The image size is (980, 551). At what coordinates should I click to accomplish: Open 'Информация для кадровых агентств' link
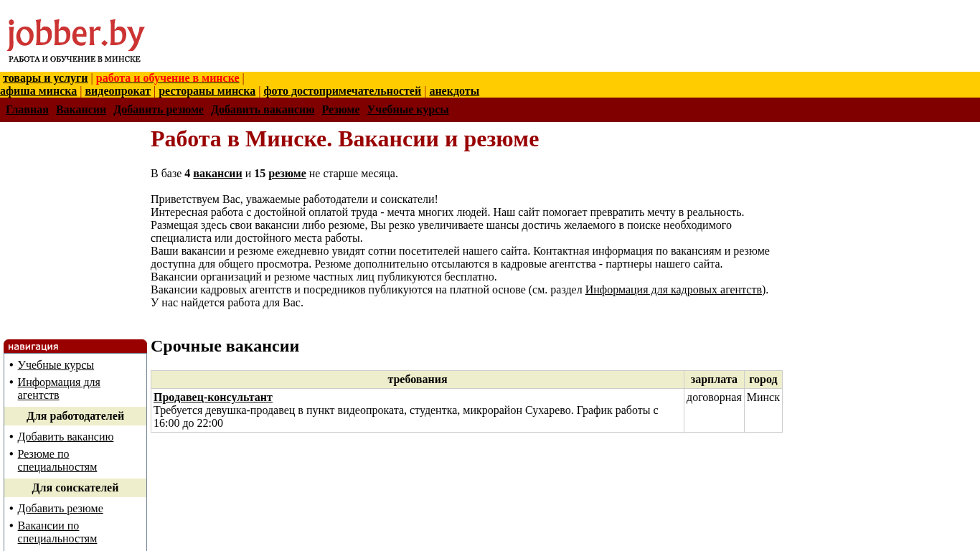tap(674, 290)
